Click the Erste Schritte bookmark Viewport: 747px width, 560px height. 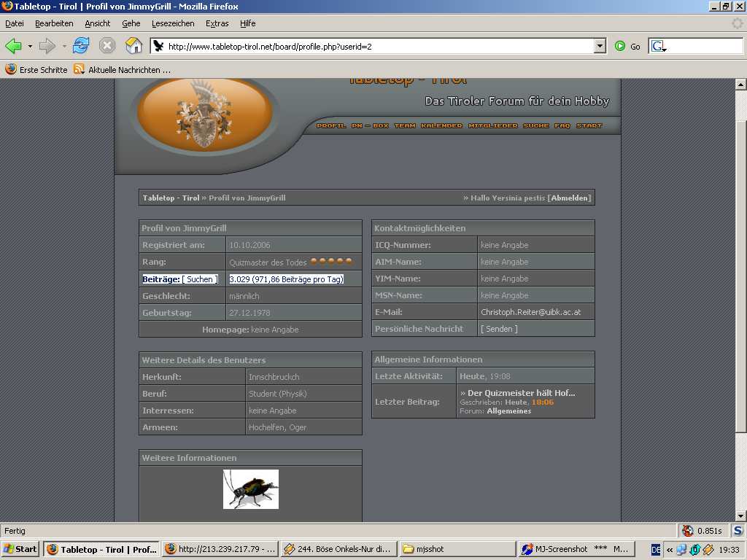click(x=36, y=69)
